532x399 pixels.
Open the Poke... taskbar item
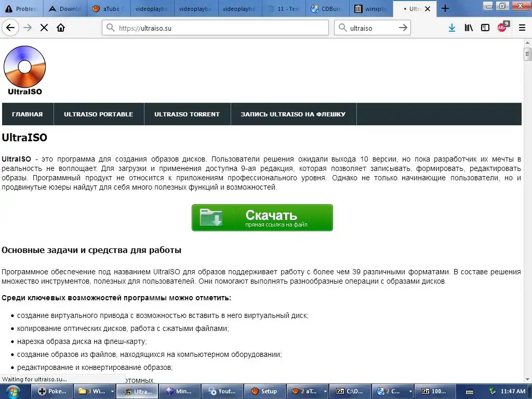click(x=52, y=392)
